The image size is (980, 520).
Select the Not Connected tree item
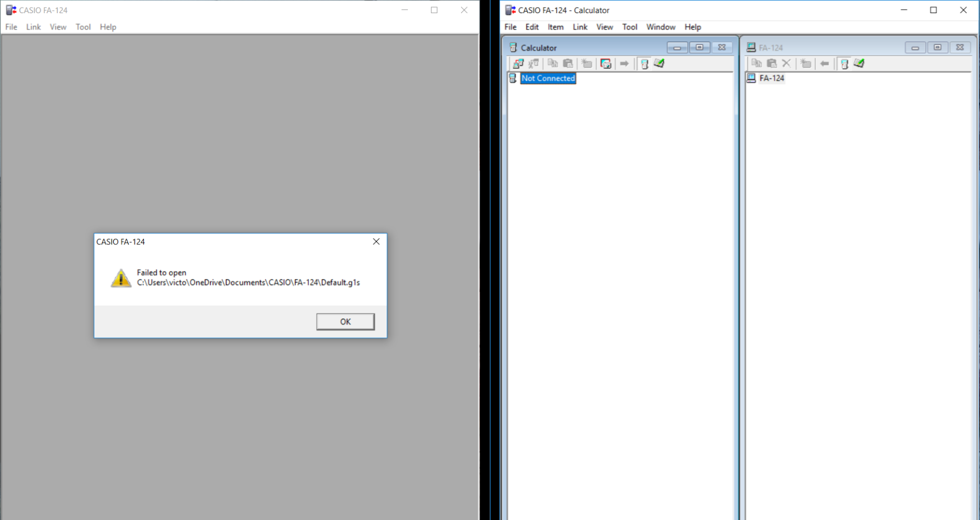coord(548,78)
